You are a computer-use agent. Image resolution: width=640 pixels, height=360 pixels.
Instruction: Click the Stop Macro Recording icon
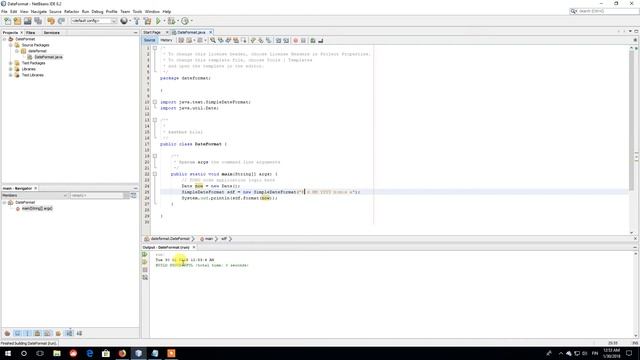coord(303,40)
